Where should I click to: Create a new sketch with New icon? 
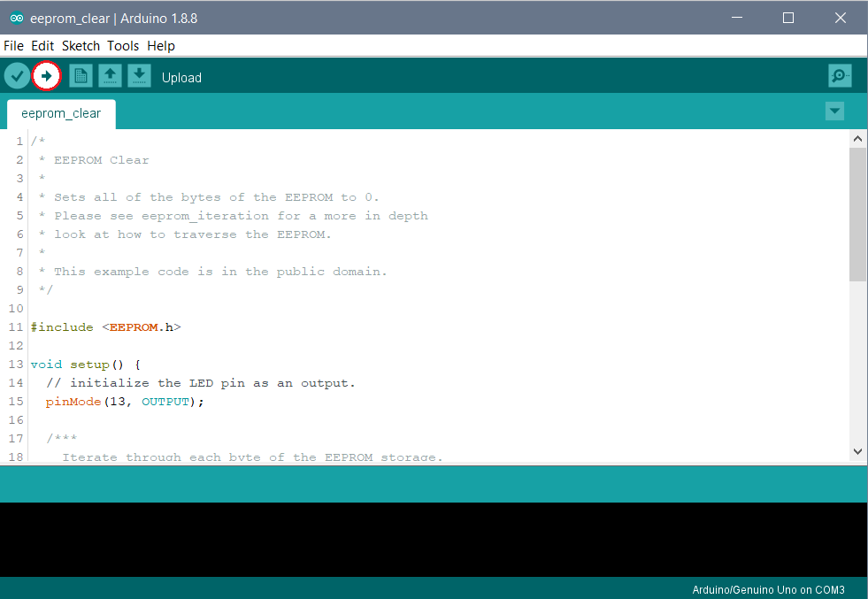point(81,77)
